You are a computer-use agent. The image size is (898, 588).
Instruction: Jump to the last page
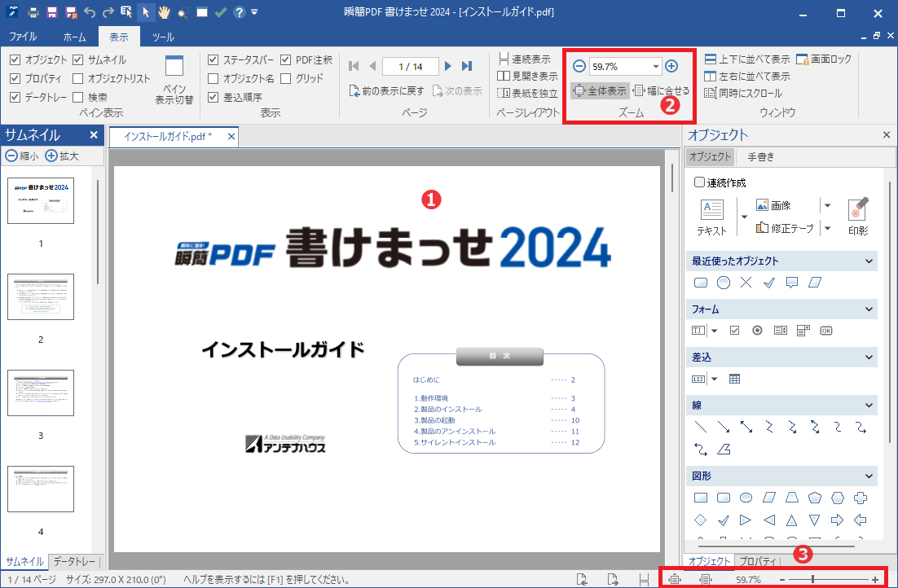point(467,67)
